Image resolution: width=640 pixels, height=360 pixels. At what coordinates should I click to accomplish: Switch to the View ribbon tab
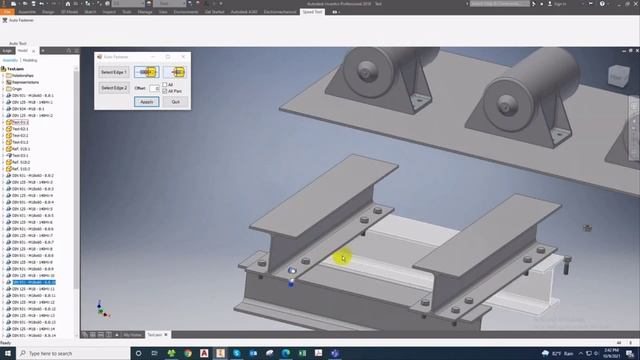click(163, 12)
